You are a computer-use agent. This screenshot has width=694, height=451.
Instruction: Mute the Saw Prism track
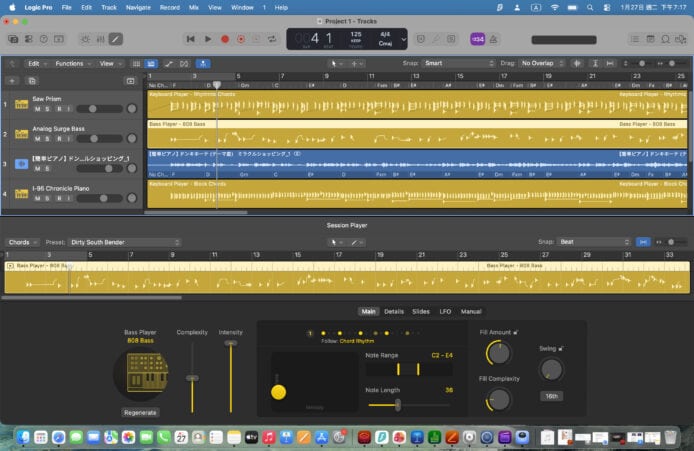(37, 108)
